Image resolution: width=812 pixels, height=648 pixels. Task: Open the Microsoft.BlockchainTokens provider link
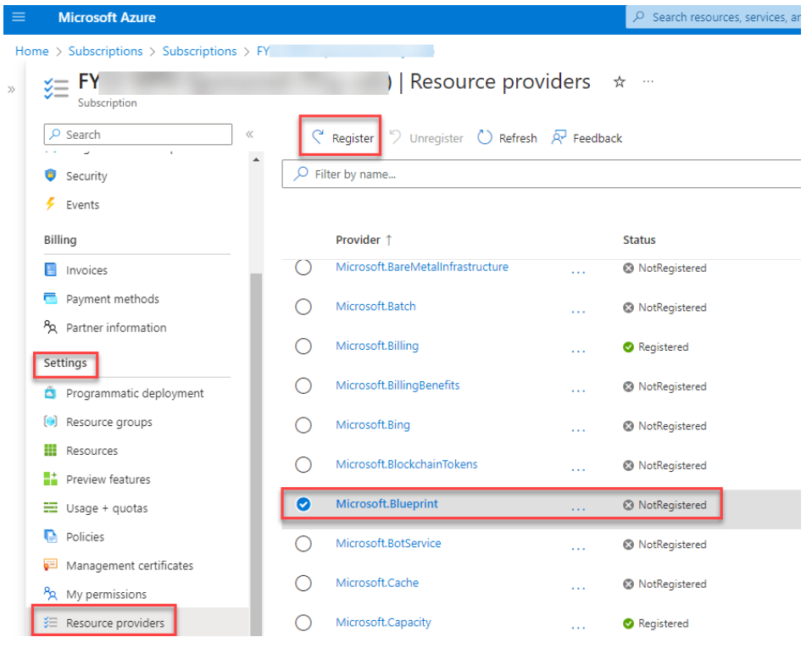point(407,464)
